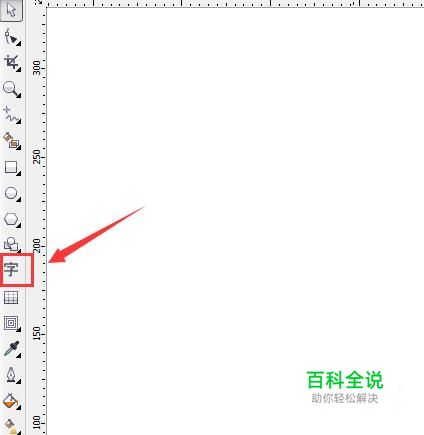The image size is (424, 435).
Task: Select the Smart Fill tool
Action: (x=12, y=141)
